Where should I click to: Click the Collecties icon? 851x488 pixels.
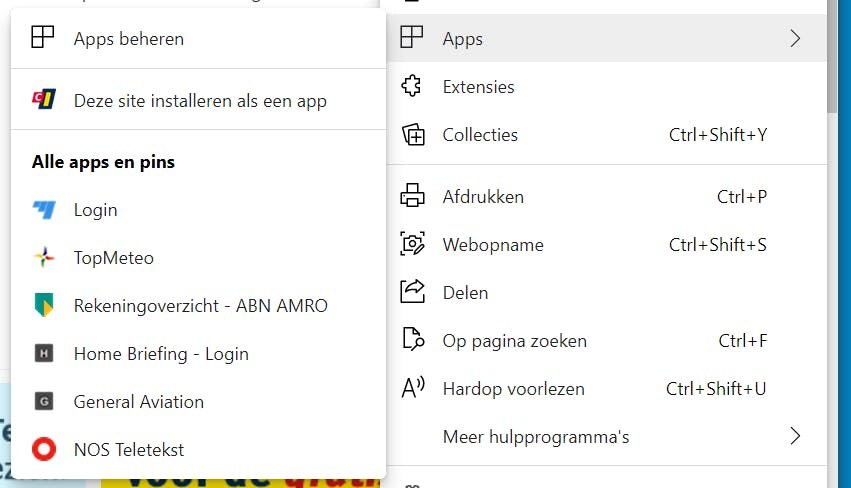[x=412, y=135]
